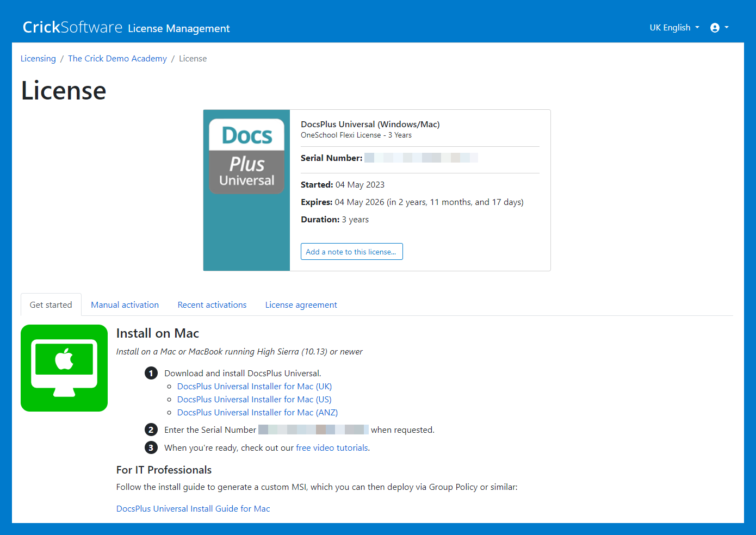This screenshot has height=535, width=756.
Task: View the License agreement tab
Action: click(x=301, y=305)
